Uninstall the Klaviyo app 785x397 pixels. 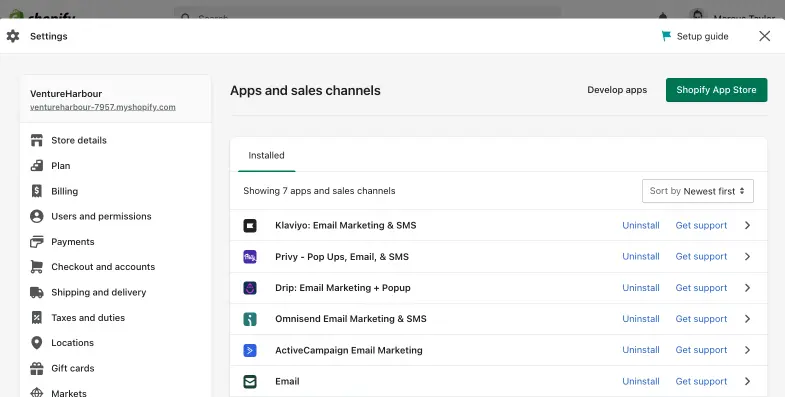[x=641, y=225]
